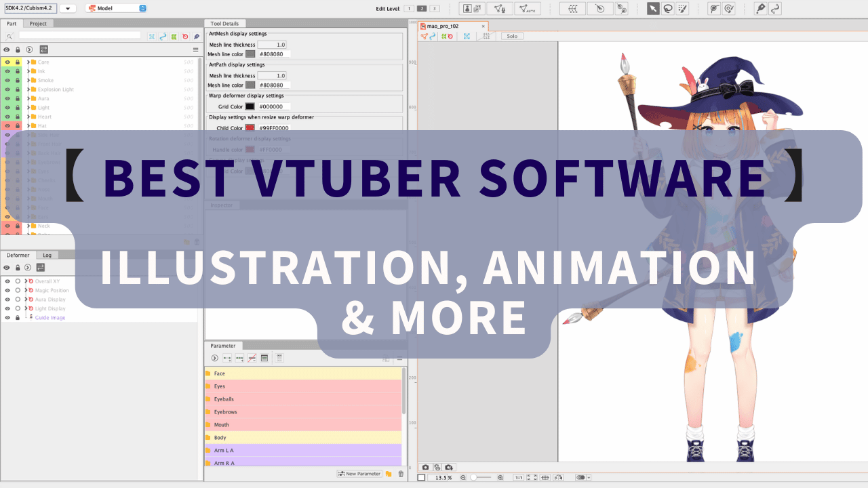The height and width of the screenshot is (488, 868).
Task: Click the create warp deformer icon
Action: pos(573,8)
